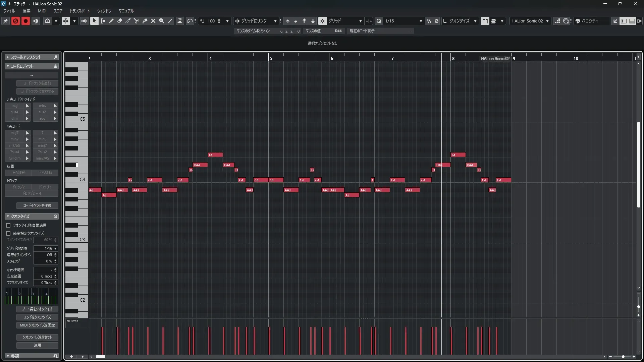This screenshot has height=362, width=644.
Task: Enable auto-apply quantize checkbox
Action: point(8,226)
